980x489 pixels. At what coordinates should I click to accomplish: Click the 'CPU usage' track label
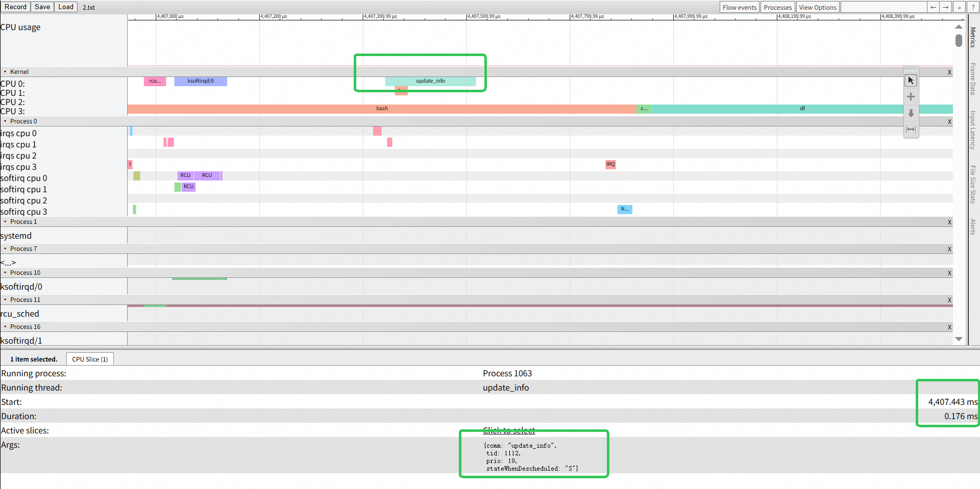point(20,28)
